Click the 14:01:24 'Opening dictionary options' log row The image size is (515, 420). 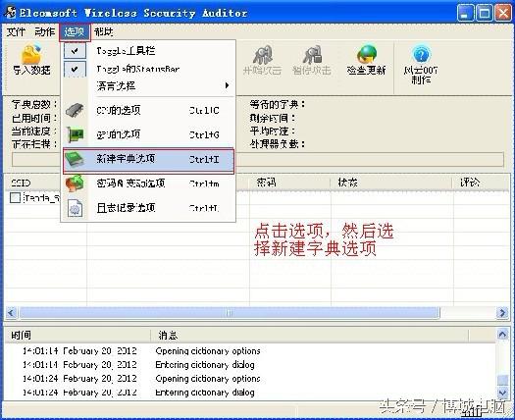click(250, 379)
